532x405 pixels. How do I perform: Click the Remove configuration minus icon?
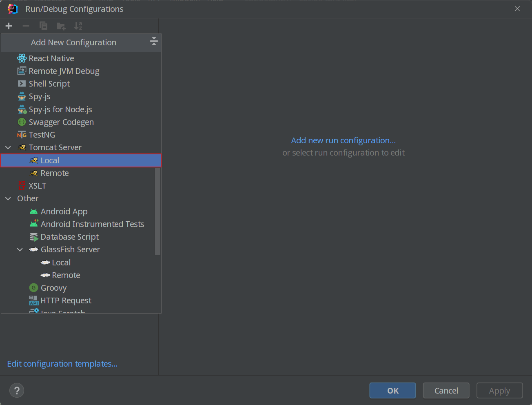click(x=26, y=26)
